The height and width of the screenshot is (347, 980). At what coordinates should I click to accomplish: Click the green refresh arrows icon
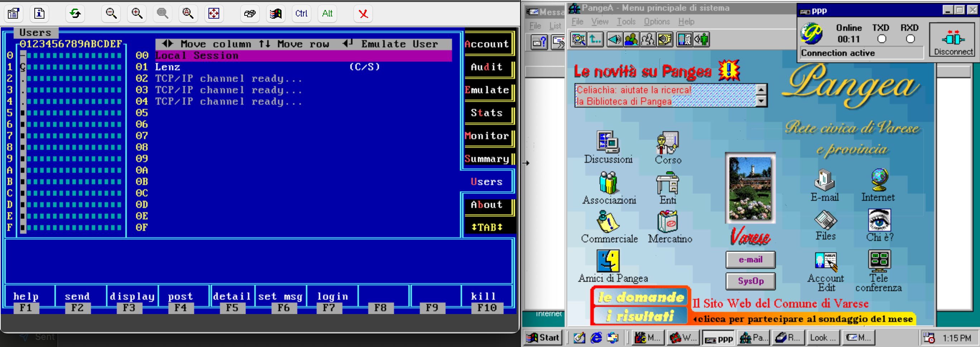click(x=75, y=13)
